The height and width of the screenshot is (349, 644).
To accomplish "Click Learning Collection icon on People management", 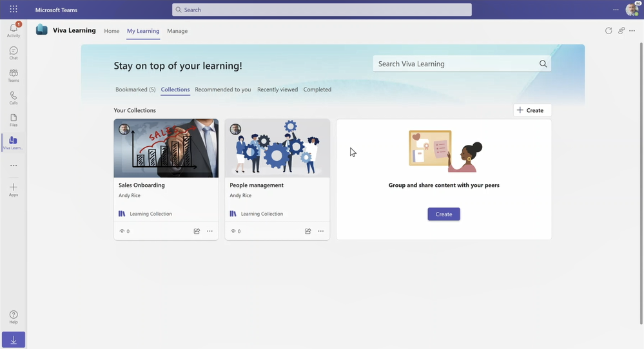I will coord(233,214).
